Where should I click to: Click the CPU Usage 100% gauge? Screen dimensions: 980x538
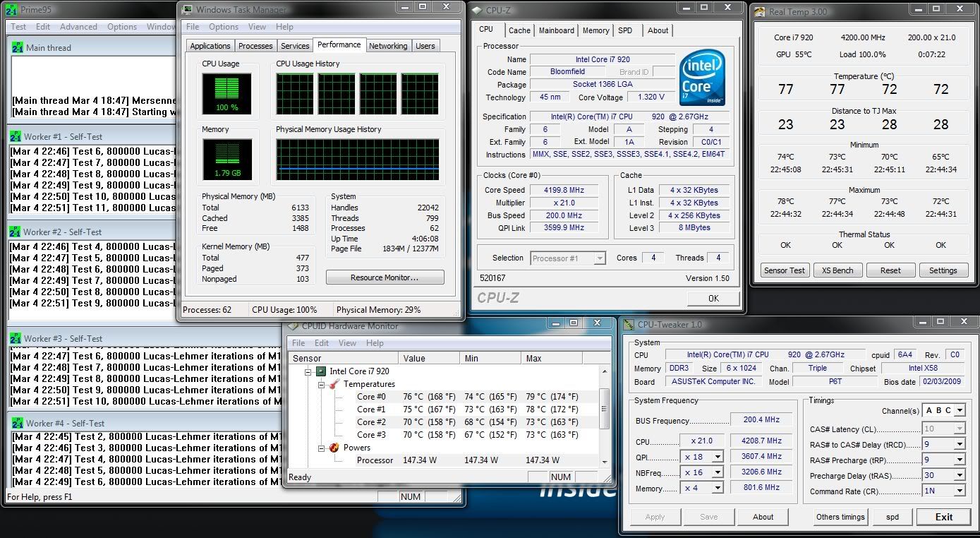(x=226, y=93)
